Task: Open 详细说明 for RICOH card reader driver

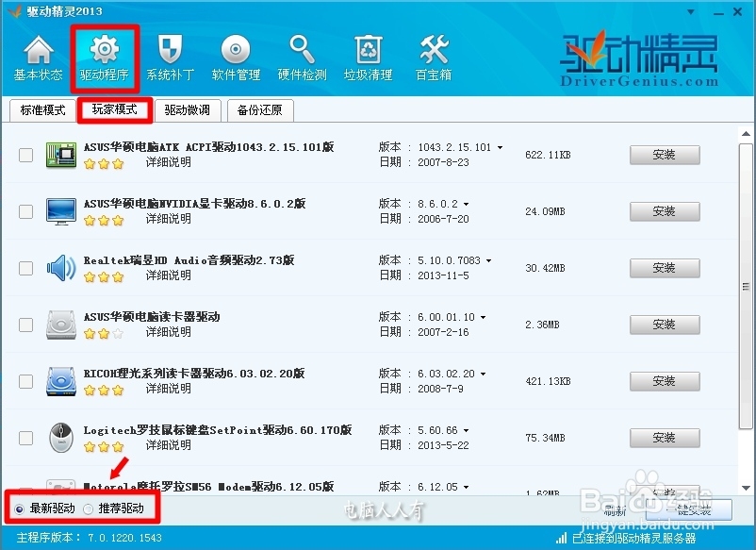Action: click(169, 389)
